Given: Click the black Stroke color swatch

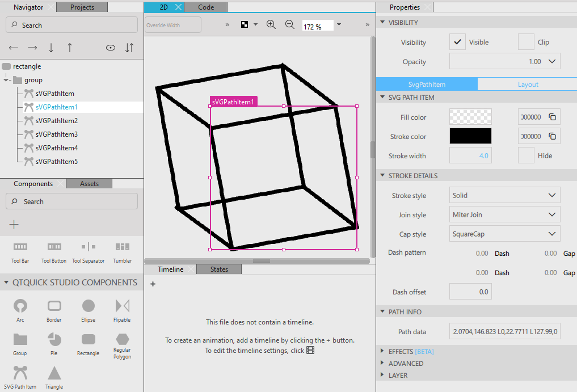Looking at the screenshot, I should pos(470,136).
